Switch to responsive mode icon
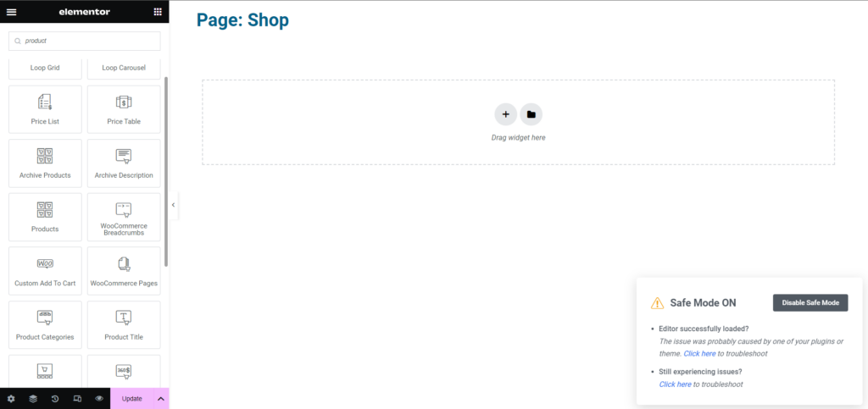868x409 pixels. pyautogui.click(x=77, y=399)
